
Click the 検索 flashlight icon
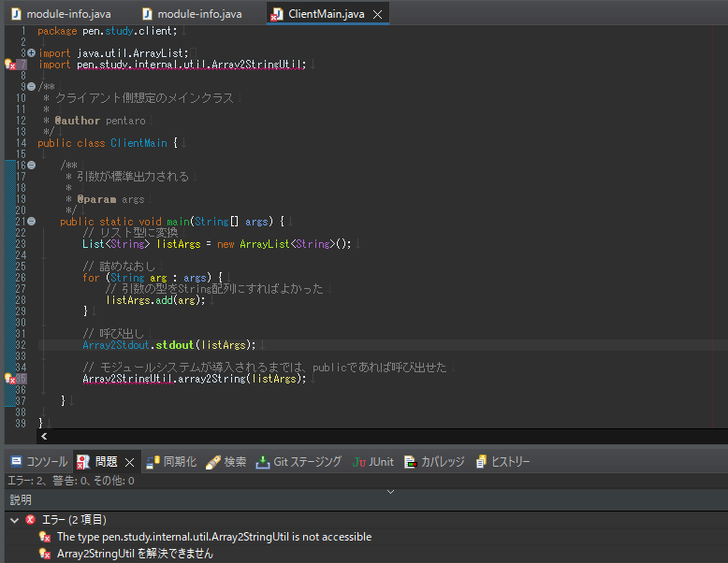click(x=212, y=462)
